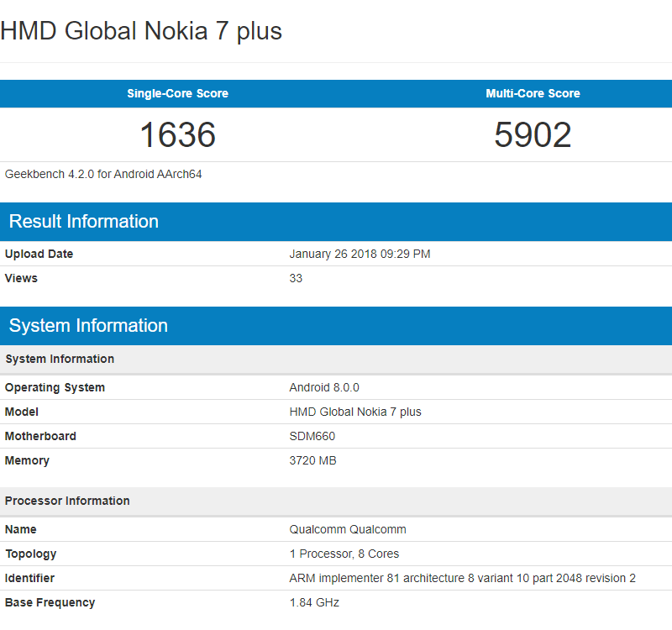Click the blue System Information section header

coord(88,326)
